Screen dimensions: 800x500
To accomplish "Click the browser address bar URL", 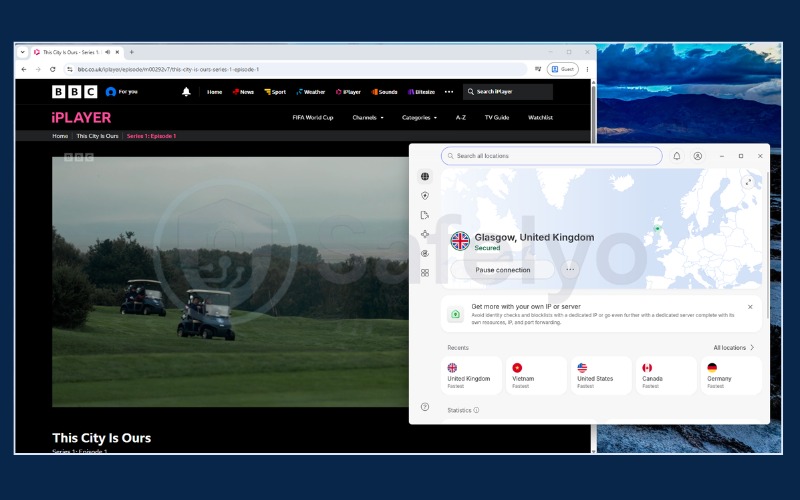I will pos(168,69).
